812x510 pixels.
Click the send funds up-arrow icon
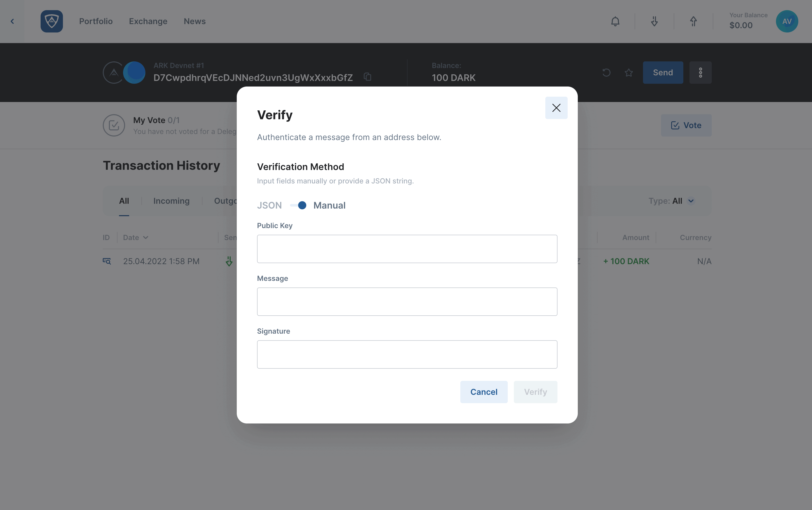(693, 21)
